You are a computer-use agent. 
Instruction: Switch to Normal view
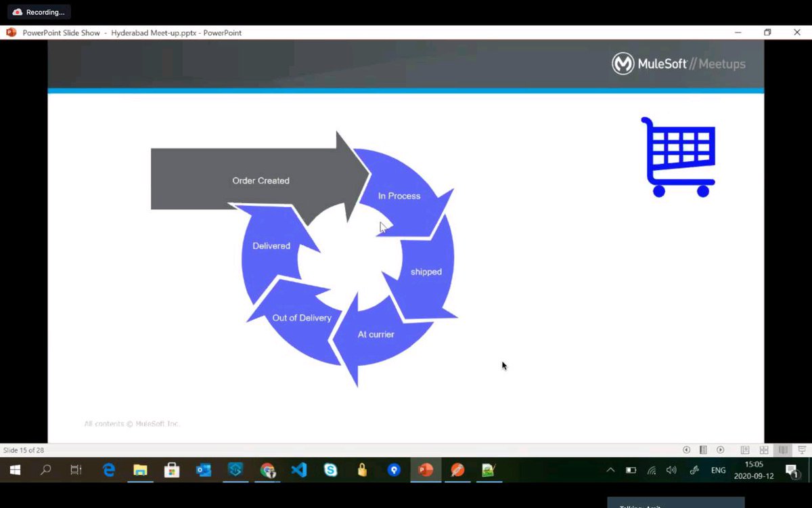click(745, 450)
